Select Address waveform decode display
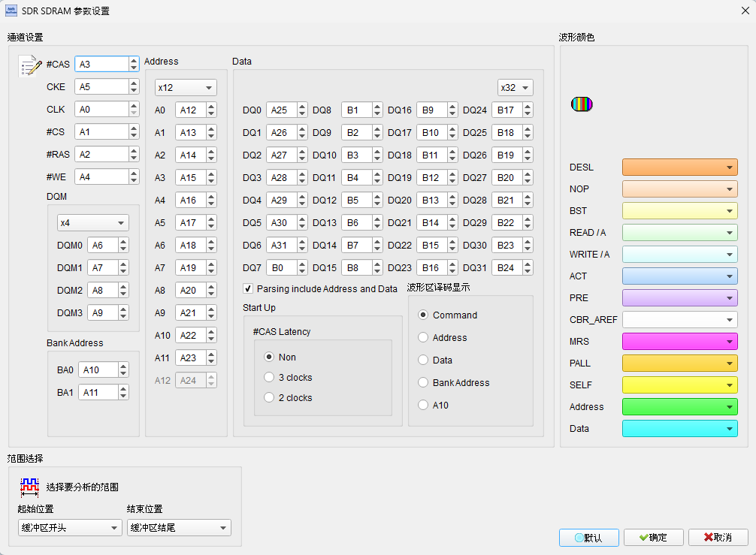Screen dimensions: 756x555 pyautogui.click(x=423, y=337)
